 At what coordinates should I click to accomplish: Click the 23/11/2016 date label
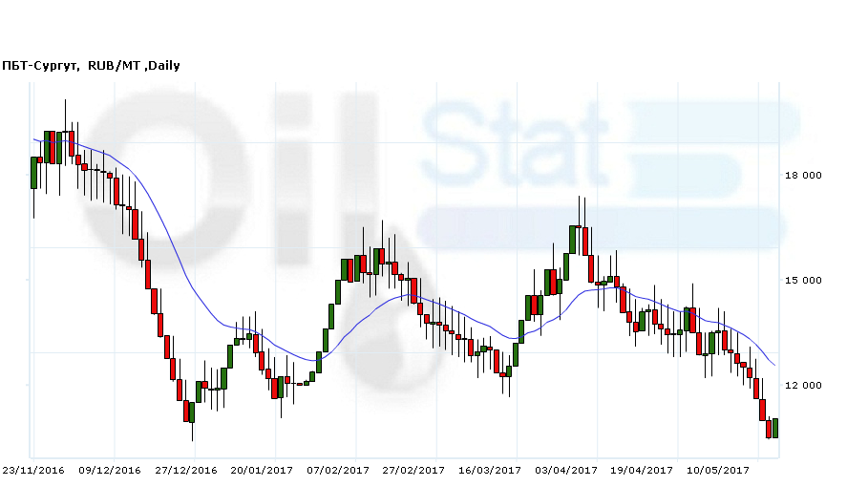point(32,470)
